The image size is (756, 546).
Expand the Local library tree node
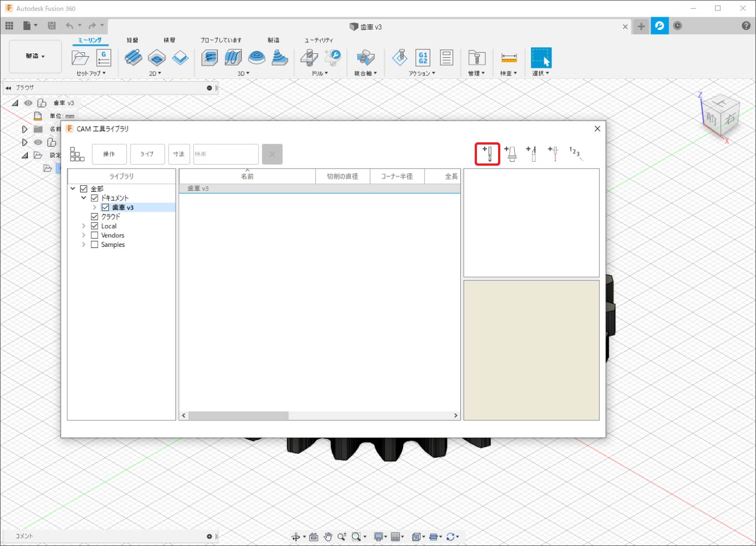pos(84,226)
